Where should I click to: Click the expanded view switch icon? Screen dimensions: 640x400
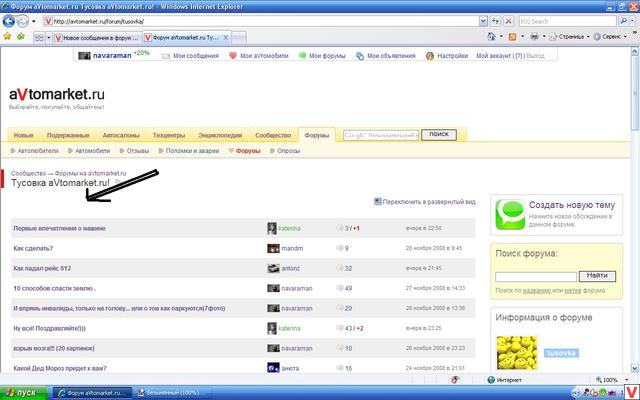378,201
